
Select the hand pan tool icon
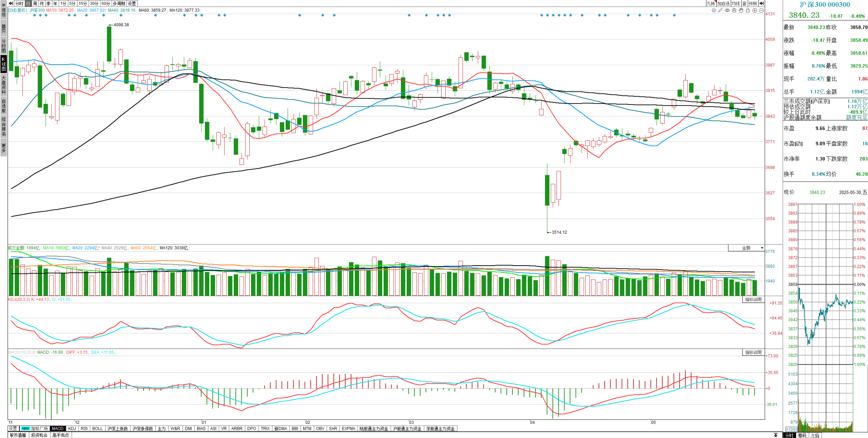tap(741, 10)
